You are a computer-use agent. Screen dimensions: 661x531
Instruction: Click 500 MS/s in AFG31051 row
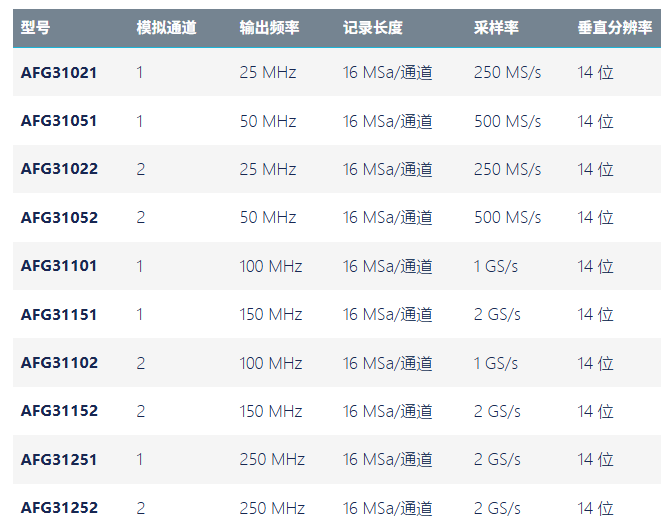(x=508, y=121)
